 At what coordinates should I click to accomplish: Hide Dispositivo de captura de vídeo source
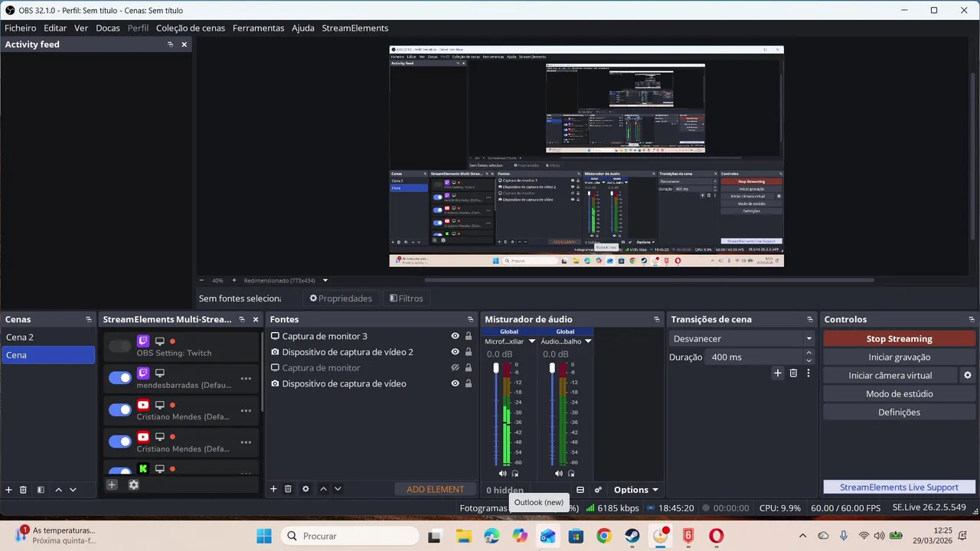coord(456,383)
